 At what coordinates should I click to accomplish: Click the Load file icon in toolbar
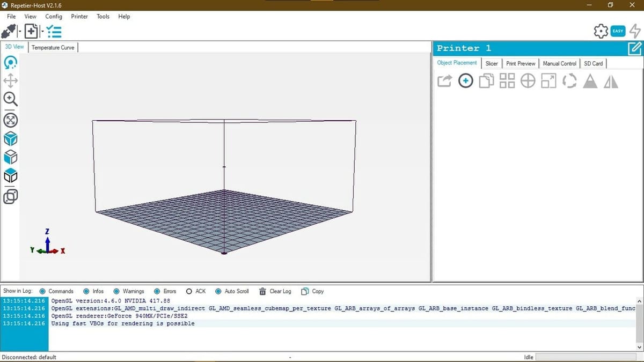tap(32, 32)
